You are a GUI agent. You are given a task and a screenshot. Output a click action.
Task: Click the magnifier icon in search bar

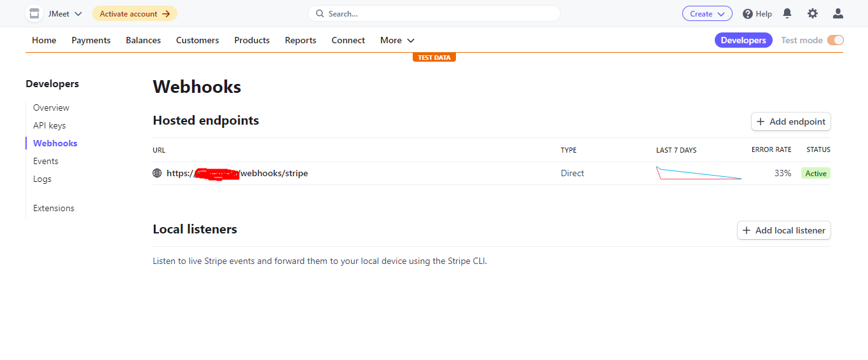click(320, 13)
